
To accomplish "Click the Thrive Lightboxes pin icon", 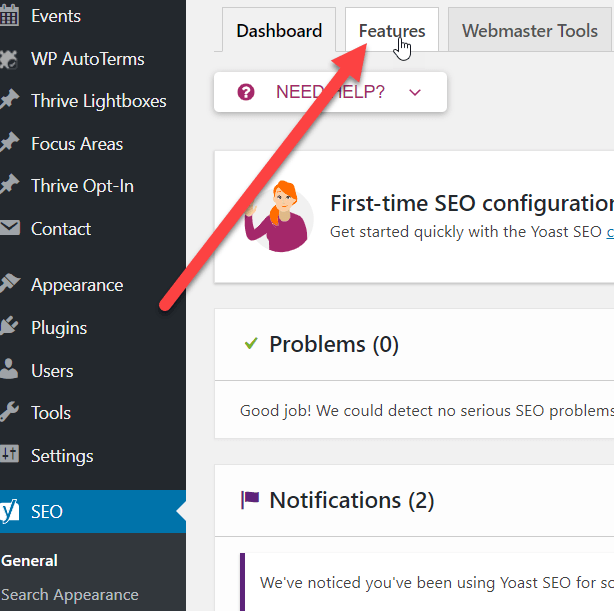I will (9, 101).
